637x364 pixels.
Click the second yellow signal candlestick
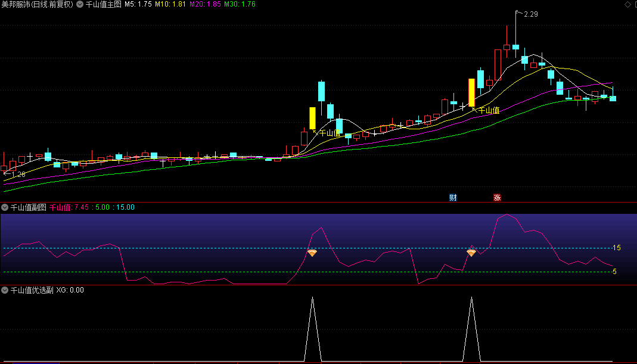(471, 92)
